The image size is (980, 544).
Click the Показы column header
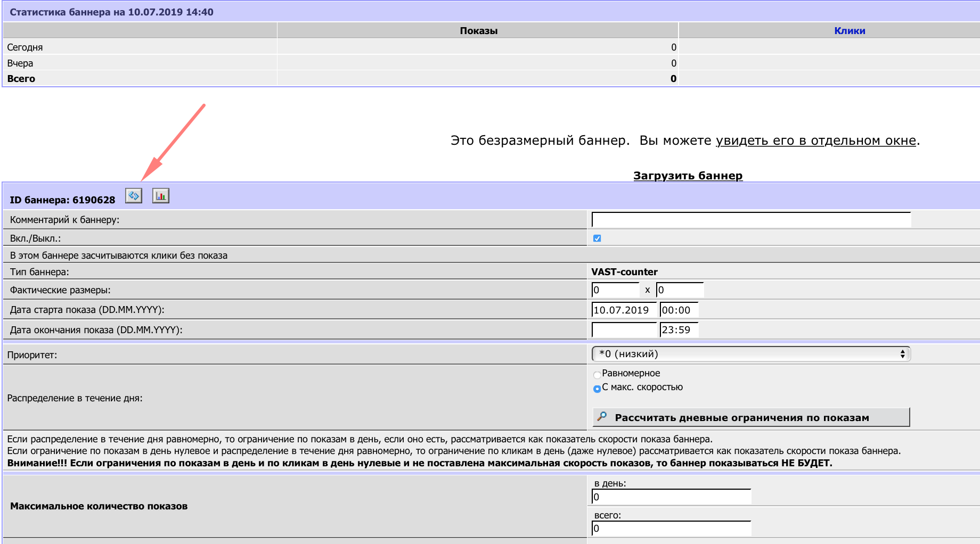pos(478,31)
